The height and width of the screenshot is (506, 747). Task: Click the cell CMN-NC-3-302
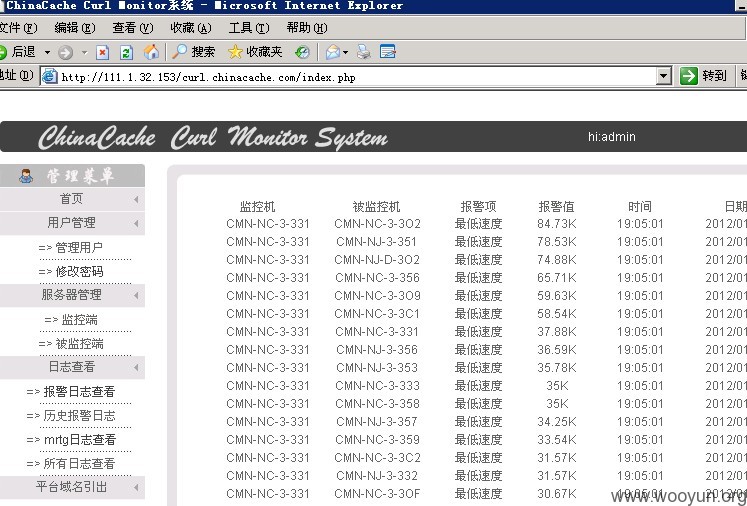point(377,224)
